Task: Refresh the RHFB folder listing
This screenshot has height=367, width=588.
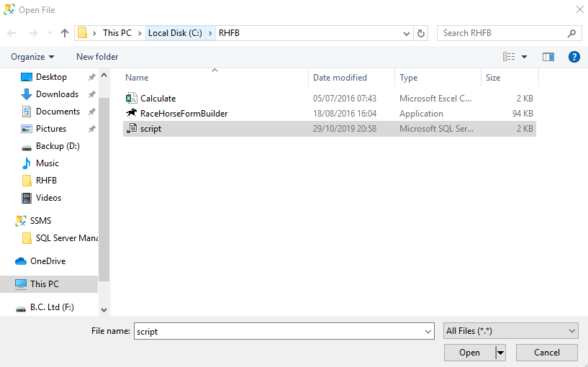Action: pos(421,33)
